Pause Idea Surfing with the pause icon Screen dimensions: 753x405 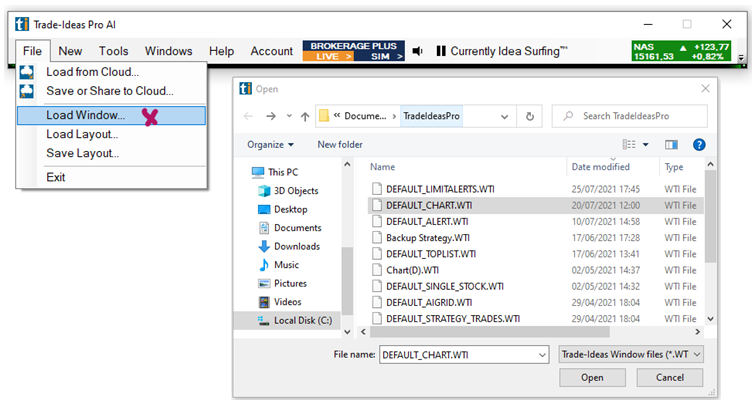(x=440, y=51)
